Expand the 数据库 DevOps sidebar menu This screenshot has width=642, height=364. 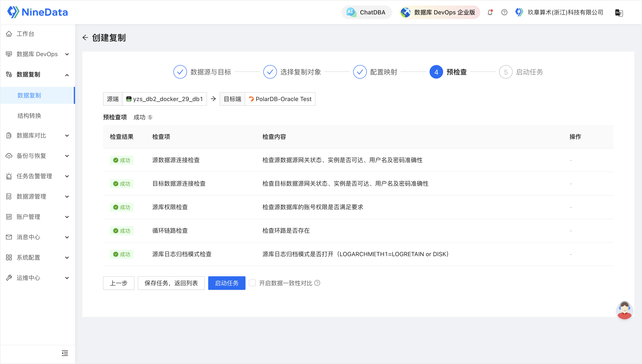point(38,54)
